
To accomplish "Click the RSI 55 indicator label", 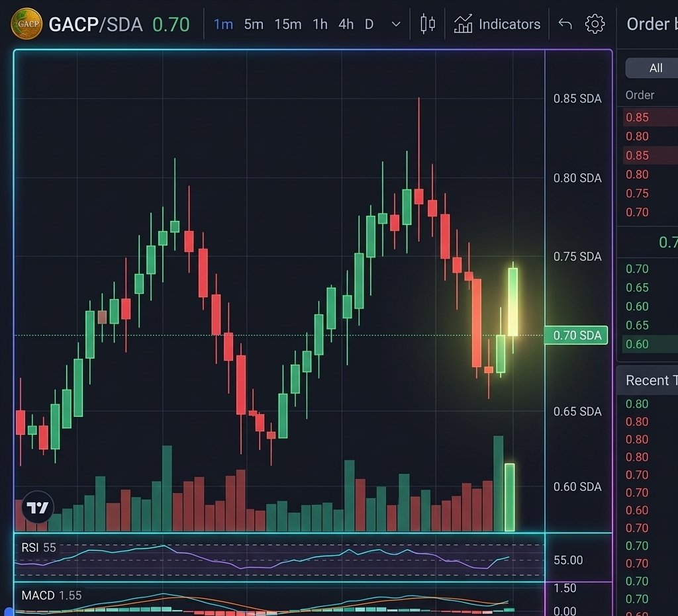I will (40, 547).
